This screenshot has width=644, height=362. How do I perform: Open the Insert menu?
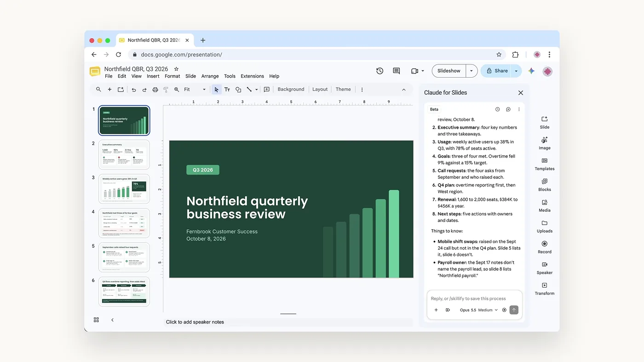point(153,76)
